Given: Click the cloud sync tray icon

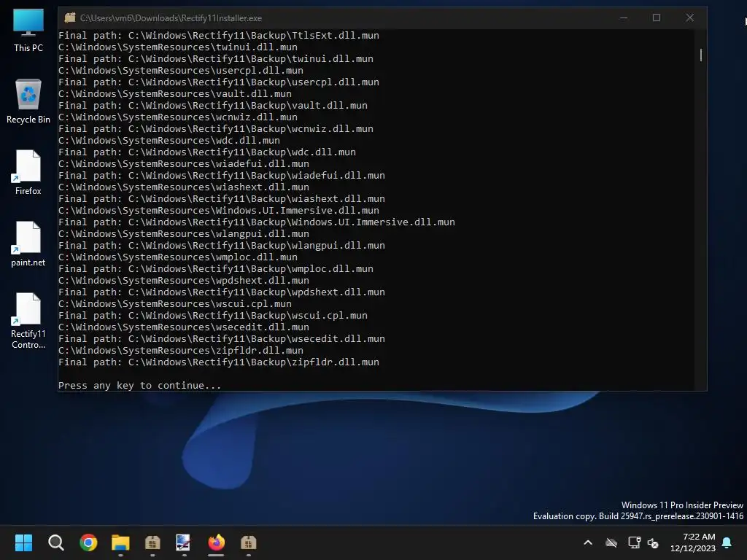Looking at the screenshot, I should click(x=611, y=542).
